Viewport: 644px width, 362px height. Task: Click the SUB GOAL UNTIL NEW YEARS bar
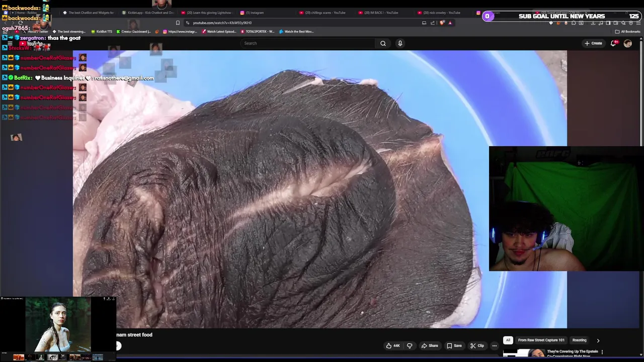point(561,16)
